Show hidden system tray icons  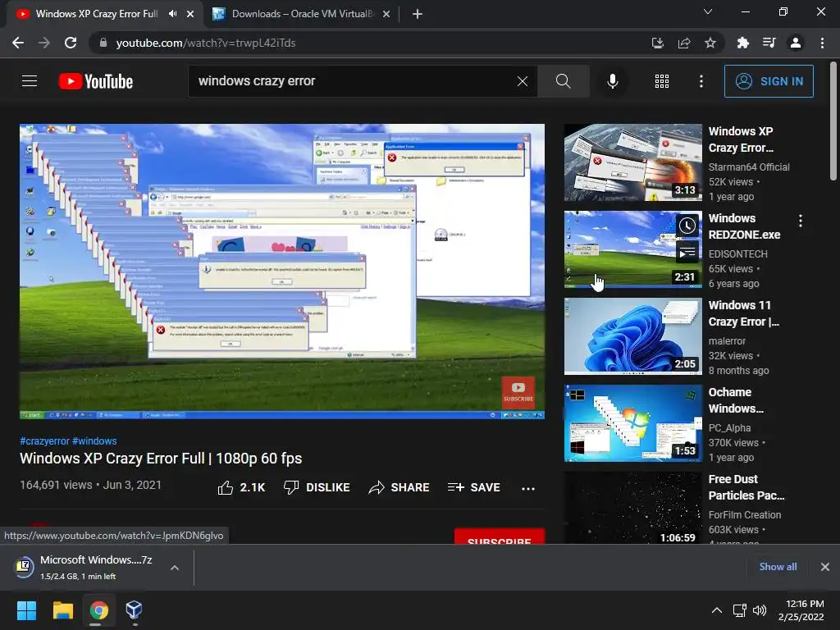(x=716, y=610)
